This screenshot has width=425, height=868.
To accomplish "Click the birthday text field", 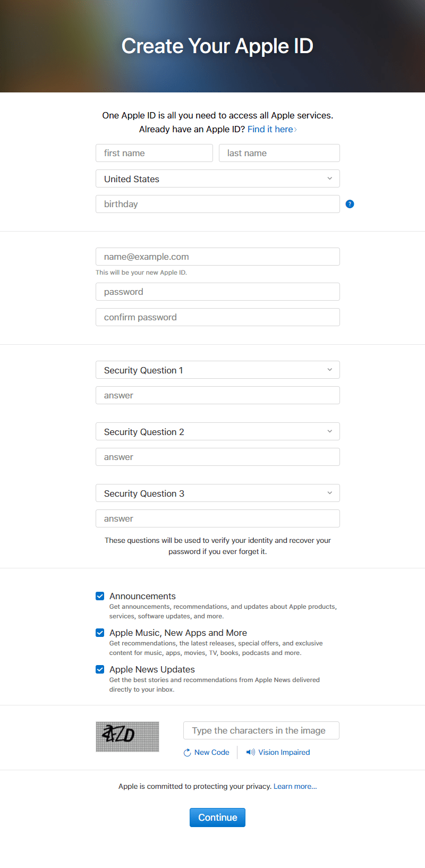I will click(218, 204).
